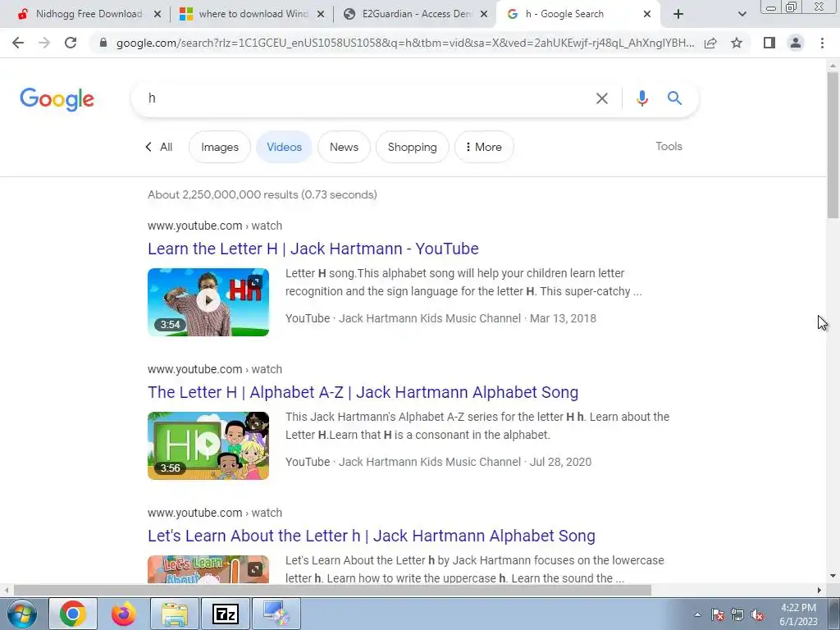Open Learn the Letter H Jack Hartmann link
Viewport: 840px width, 630px height.
(313, 249)
